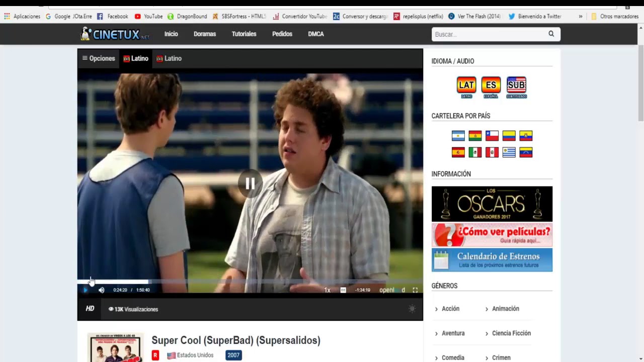This screenshot has width=644, height=362.
Task: Select the Mexico flag
Action: 475,152
